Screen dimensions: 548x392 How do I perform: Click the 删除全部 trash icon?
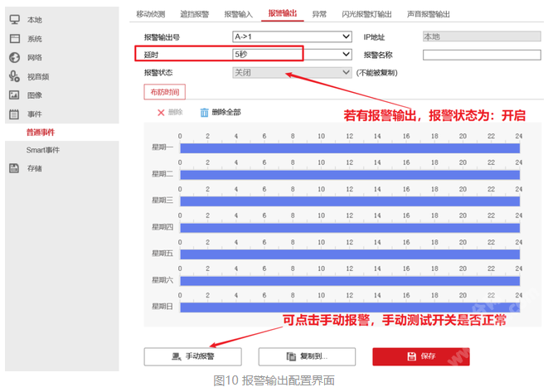(x=204, y=112)
